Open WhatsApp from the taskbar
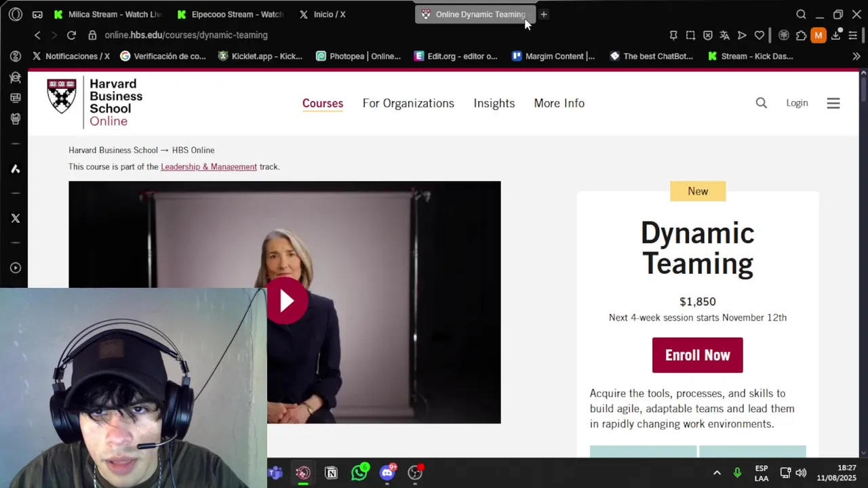 359,472
